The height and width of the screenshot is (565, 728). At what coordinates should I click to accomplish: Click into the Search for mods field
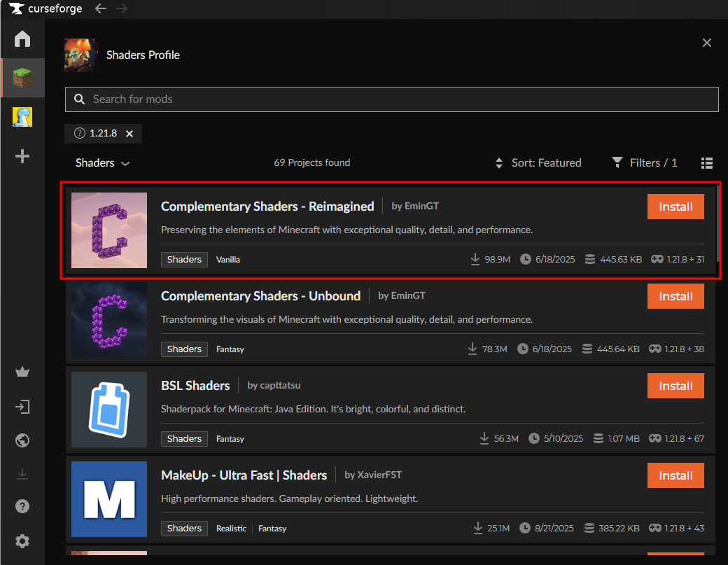391,99
